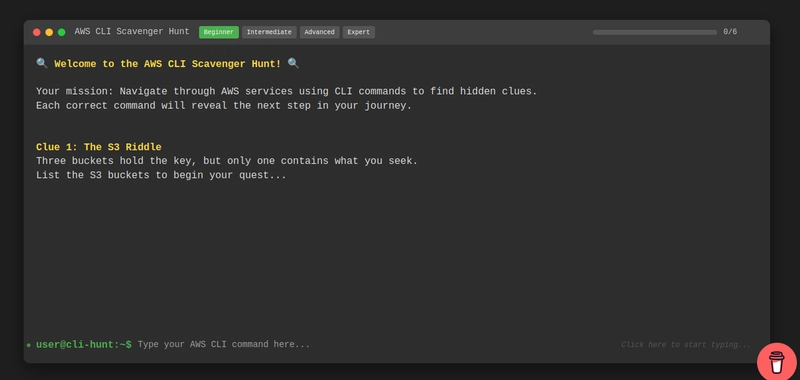
Task: Select the Beginner difficulty level
Action: 219,32
